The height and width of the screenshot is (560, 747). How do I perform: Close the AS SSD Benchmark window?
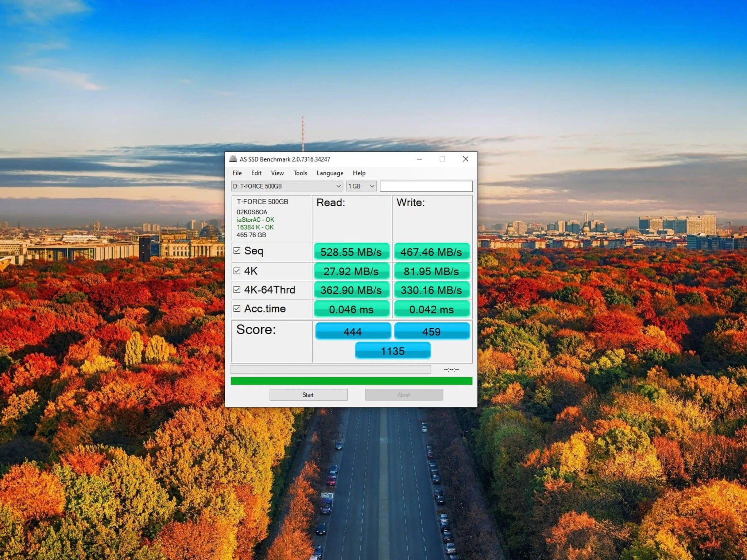click(465, 159)
